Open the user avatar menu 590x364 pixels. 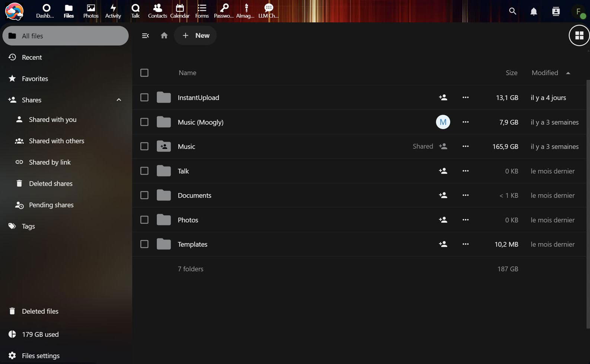[578, 12]
